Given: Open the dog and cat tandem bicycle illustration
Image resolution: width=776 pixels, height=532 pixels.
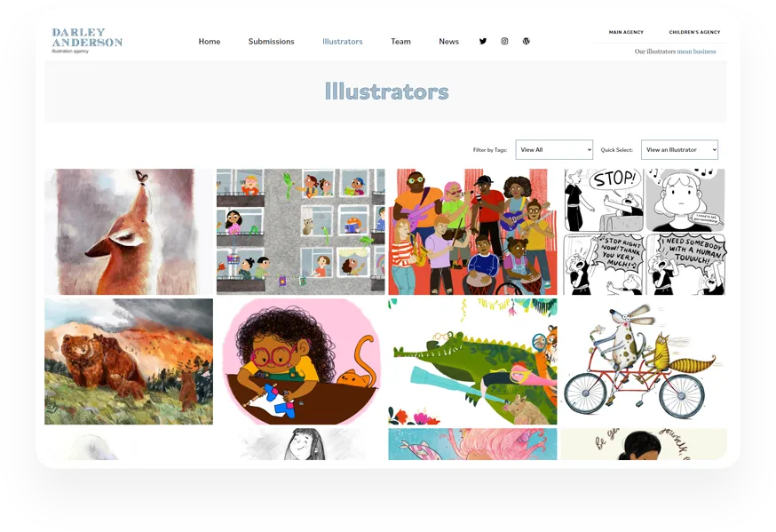Looking at the screenshot, I should 644,361.
